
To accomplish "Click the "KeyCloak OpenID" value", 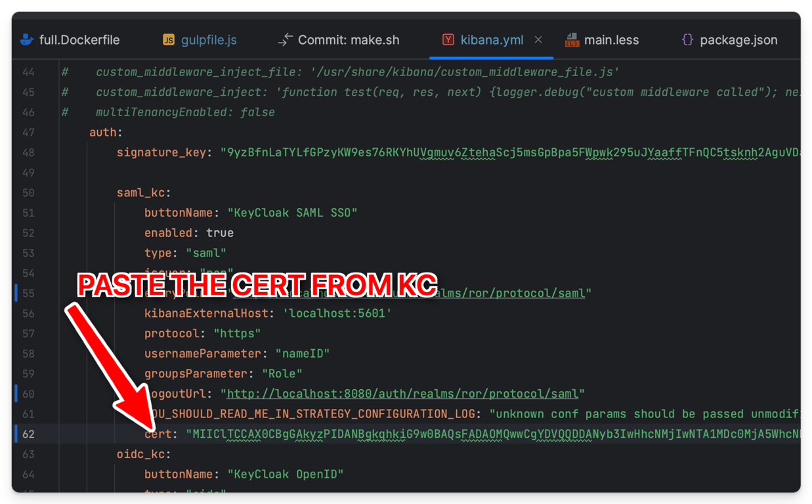I will (x=286, y=474).
